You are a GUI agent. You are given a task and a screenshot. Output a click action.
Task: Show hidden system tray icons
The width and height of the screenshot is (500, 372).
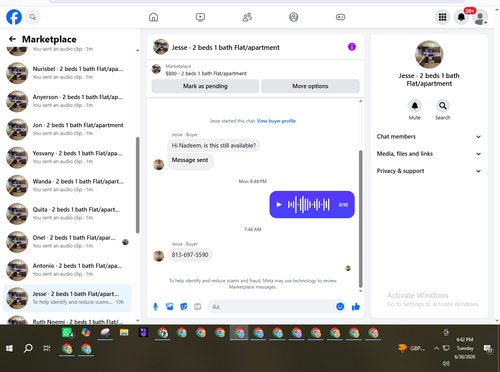(436, 348)
